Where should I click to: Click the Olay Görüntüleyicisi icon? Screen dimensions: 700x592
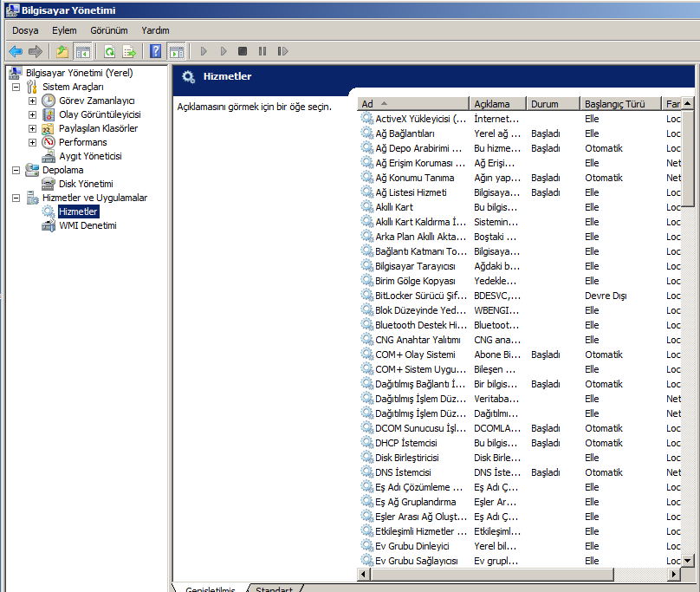49,114
